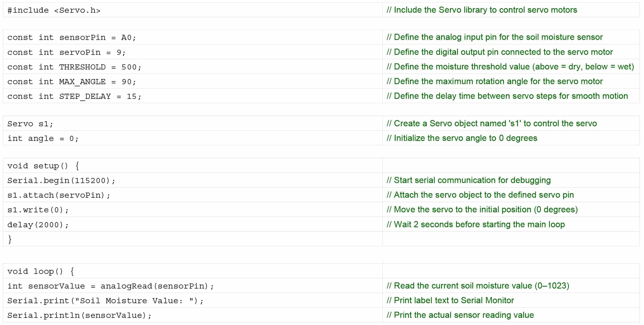Click the Serial.println(sensorValue) statement
This screenshot has width=644, height=325.
click(x=79, y=315)
